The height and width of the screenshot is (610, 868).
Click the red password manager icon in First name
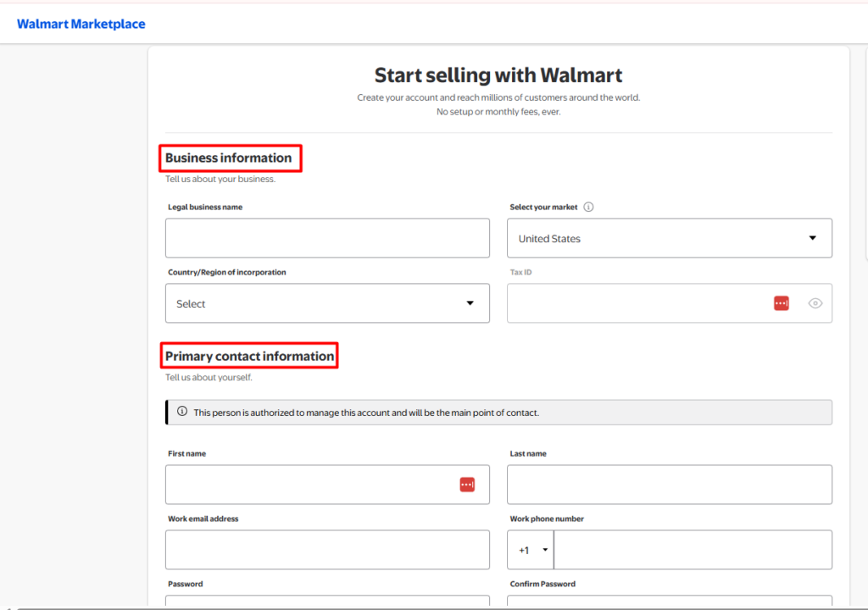click(467, 485)
